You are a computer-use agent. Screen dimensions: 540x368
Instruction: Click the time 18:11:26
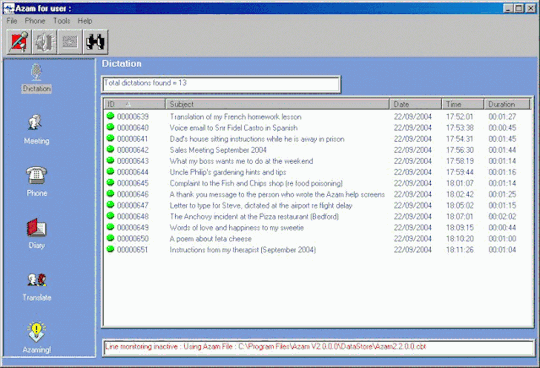[x=460, y=250]
